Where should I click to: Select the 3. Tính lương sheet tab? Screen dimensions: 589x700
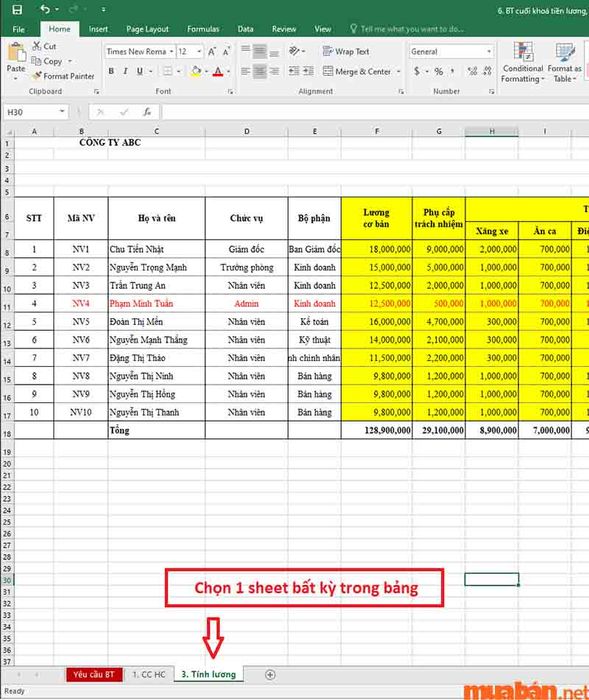click(209, 675)
